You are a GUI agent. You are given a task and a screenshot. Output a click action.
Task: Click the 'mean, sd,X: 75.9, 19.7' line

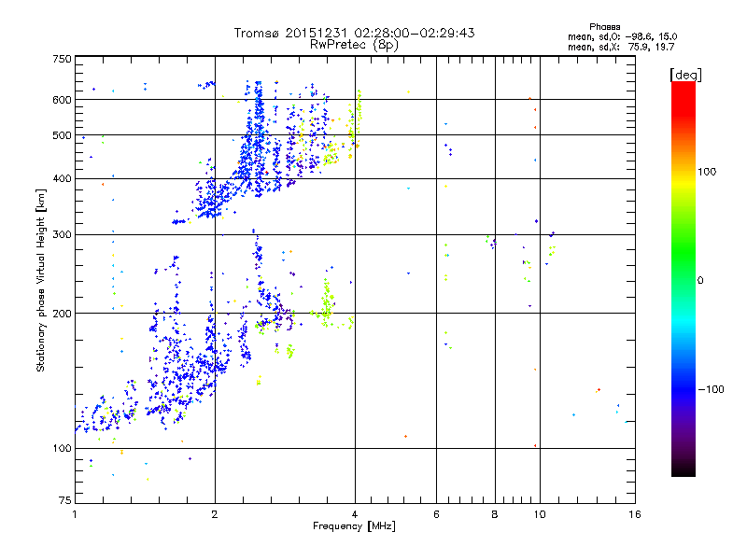621,47
